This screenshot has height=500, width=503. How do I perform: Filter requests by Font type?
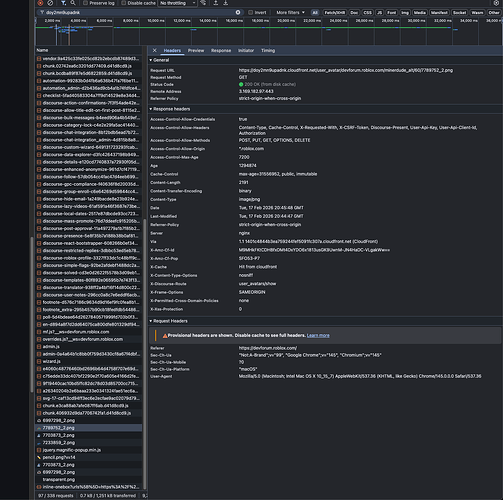[x=392, y=12]
